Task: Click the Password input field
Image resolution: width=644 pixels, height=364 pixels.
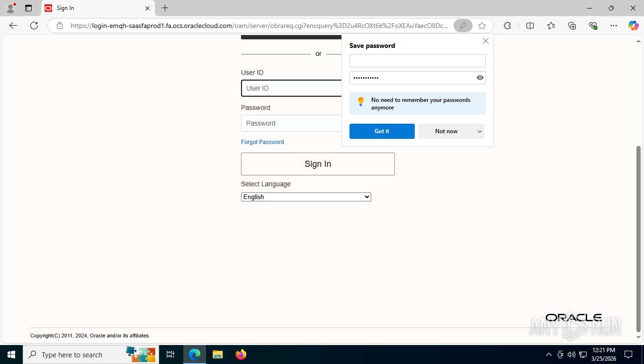Action: point(291,123)
